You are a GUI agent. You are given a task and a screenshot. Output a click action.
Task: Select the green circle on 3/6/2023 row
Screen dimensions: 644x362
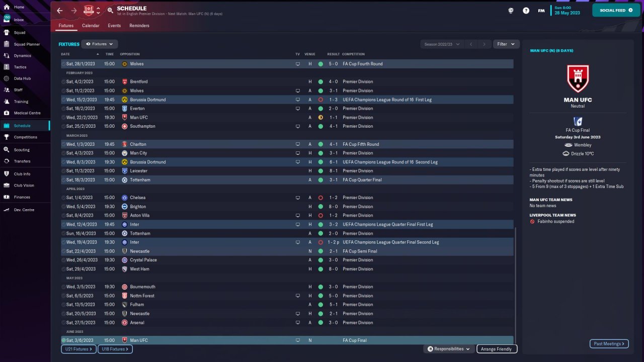click(64, 341)
